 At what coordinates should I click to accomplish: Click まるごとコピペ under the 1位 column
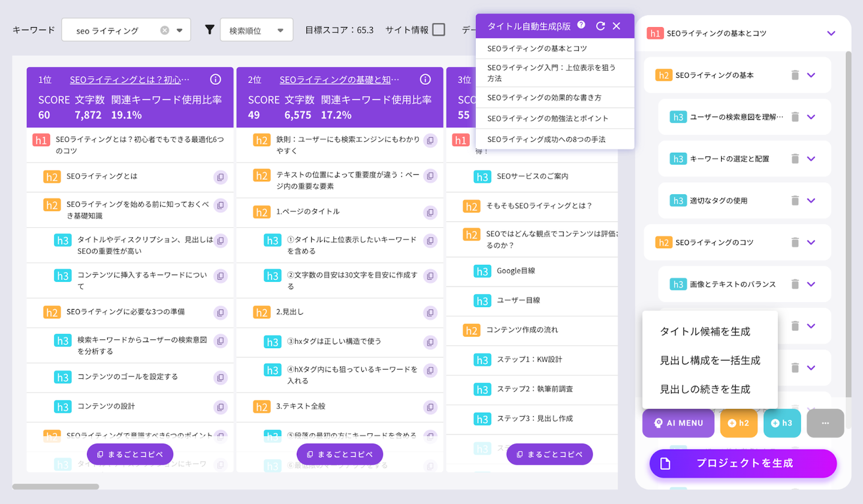pos(130,454)
